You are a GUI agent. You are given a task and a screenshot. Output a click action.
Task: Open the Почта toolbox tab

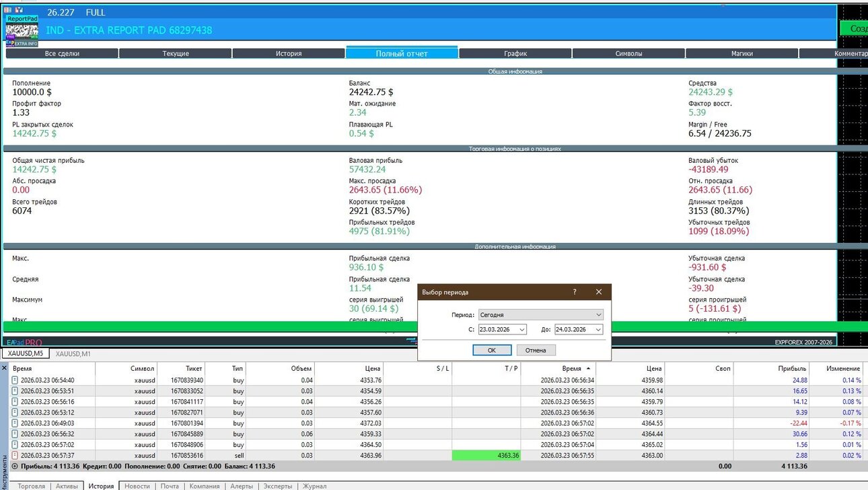coord(170,486)
